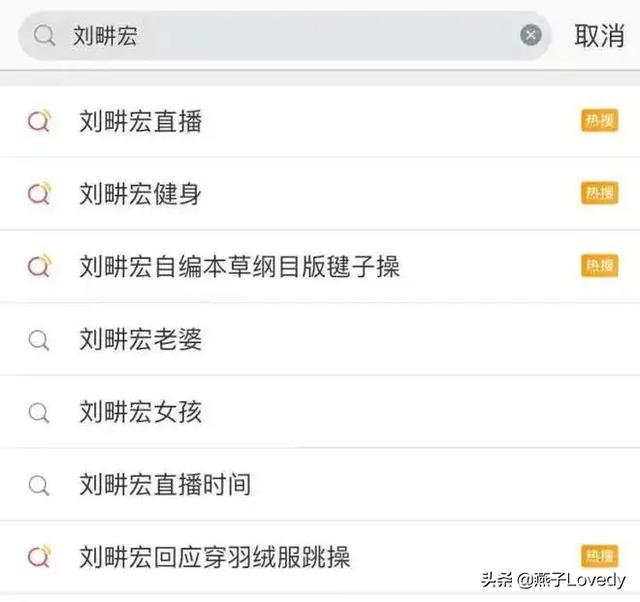Click the hot search icon beside 毽子操 suggestion
The height and width of the screenshot is (602, 640).
[x=40, y=266]
